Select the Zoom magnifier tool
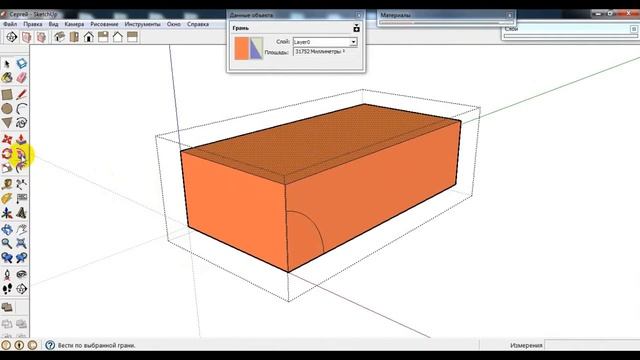640x360 pixels. click(7, 244)
